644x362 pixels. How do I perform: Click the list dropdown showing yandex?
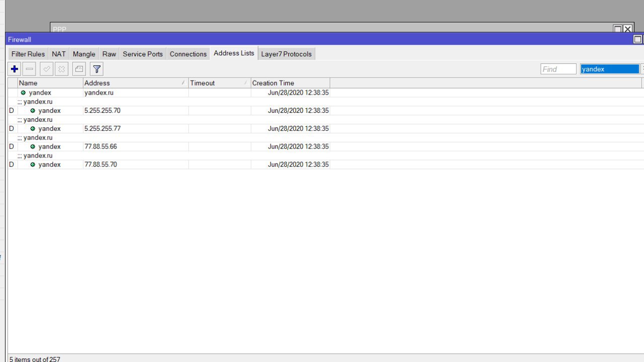click(610, 69)
